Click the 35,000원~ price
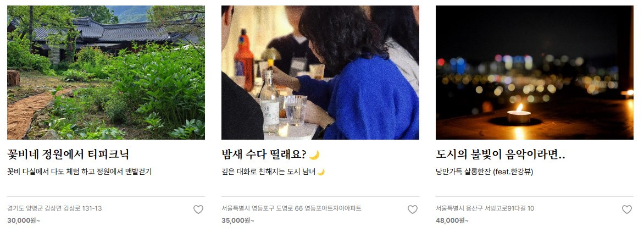This screenshot has height=237, width=644. click(x=238, y=220)
